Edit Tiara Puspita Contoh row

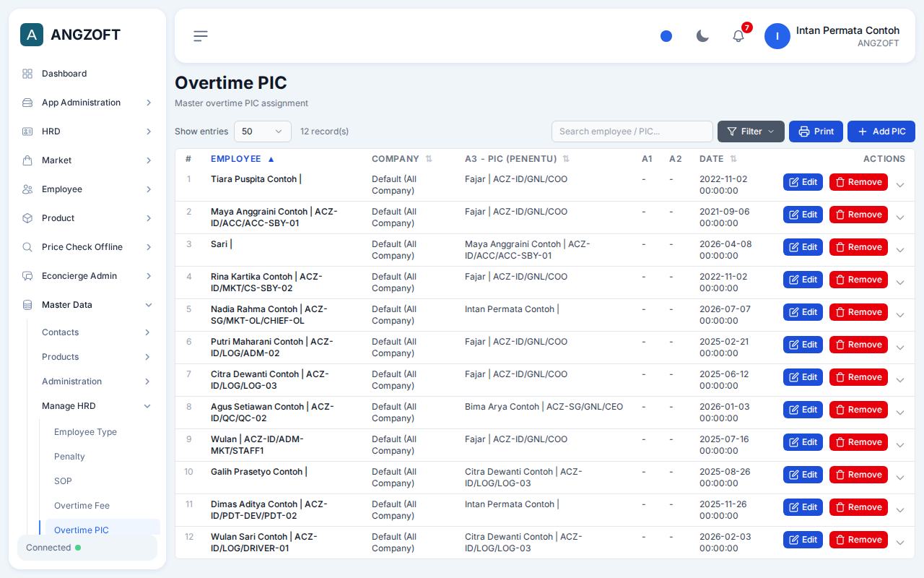pyautogui.click(x=803, y=182)
